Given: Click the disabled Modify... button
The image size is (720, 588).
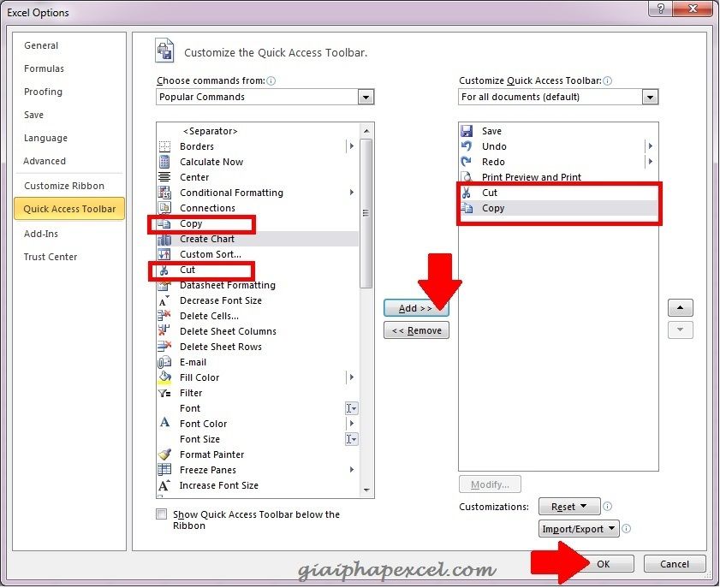Looking at the screenshot, I should pyautogui.click(x=490, y=484).
